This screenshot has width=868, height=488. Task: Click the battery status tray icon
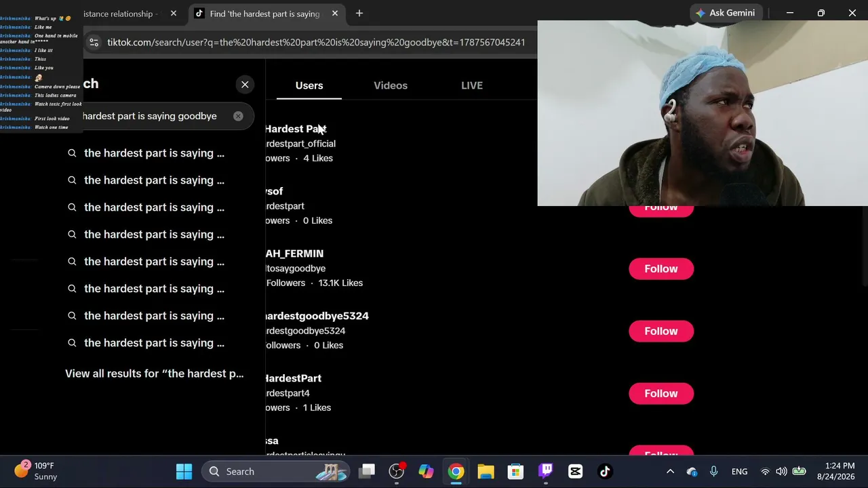[799, 472]
